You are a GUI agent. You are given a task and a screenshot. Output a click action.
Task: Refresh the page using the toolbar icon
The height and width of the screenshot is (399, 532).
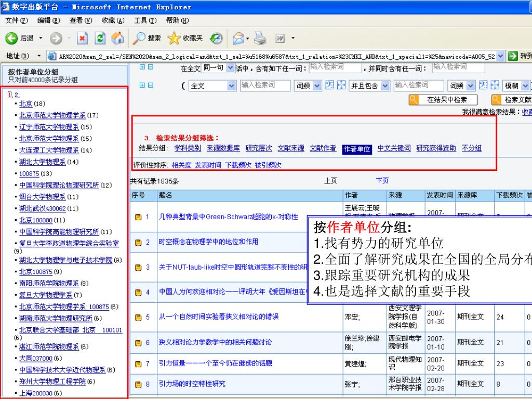100,38
